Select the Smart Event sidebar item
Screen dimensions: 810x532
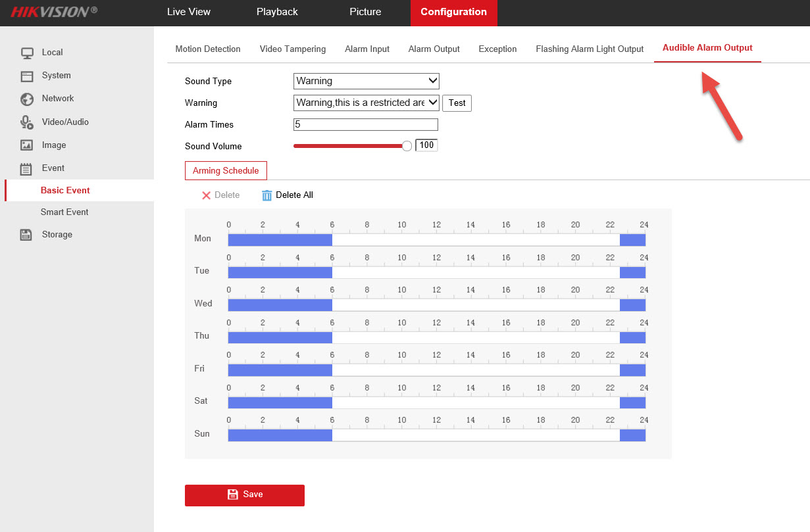[64, 212]
